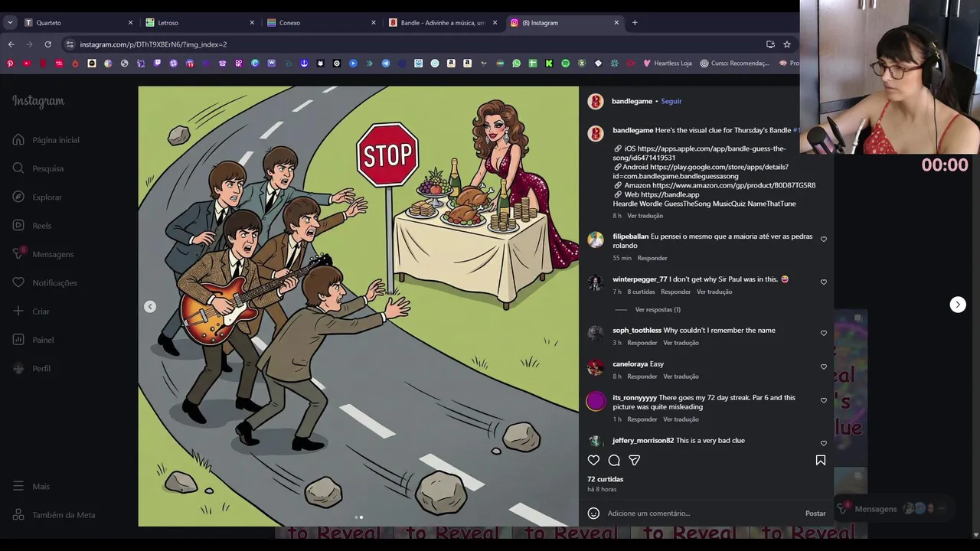Open Notificações in sidebar
The image size is (980, 551).
coord(45,283)
